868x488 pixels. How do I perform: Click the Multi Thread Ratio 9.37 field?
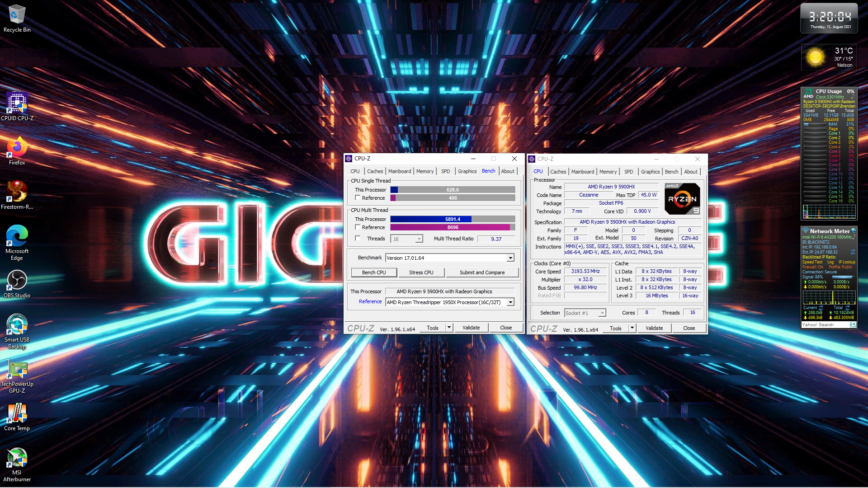tap(496, 239)
